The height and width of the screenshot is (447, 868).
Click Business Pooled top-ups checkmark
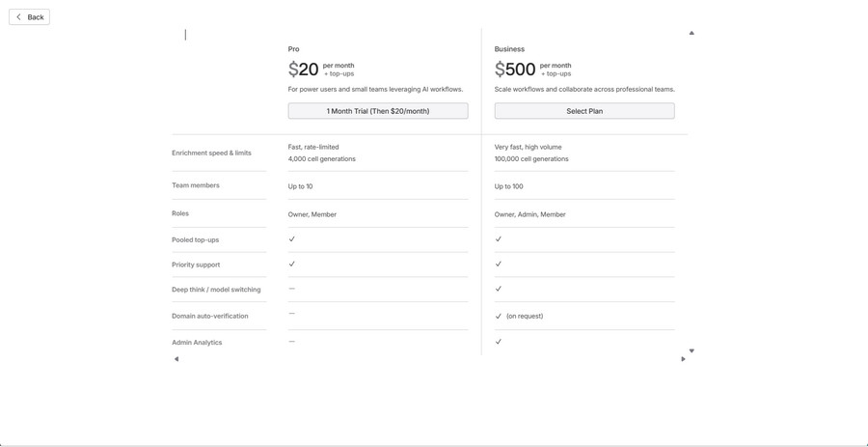pyautogui.click(x=498, y=238)
